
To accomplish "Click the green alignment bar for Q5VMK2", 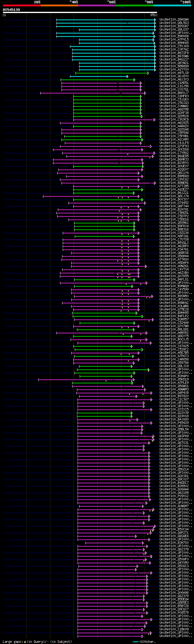I will tap(105, 223).
